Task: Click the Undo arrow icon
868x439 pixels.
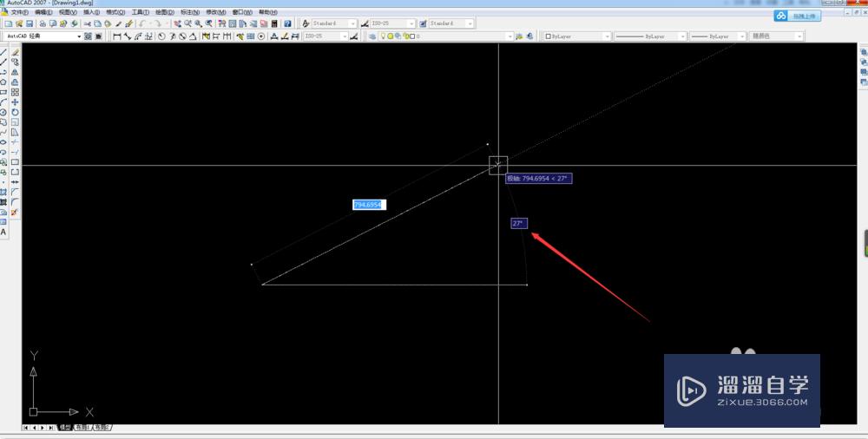Action: [x=141, y=23]
